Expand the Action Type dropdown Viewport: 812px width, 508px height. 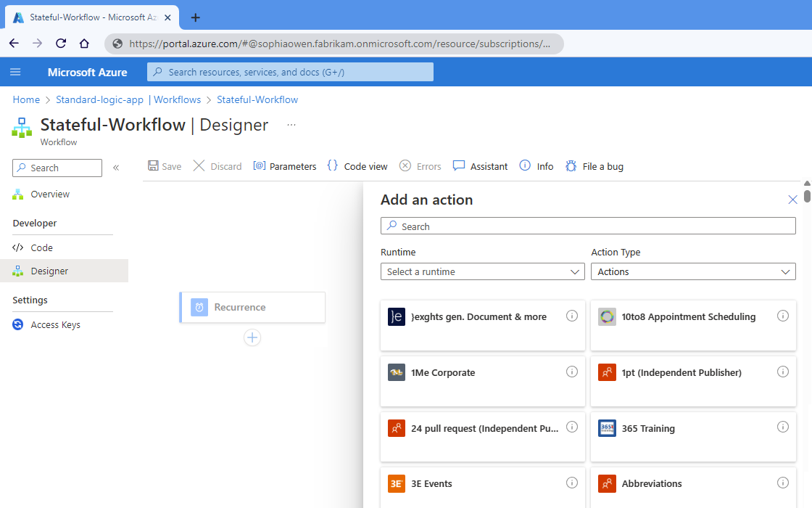(x=693, y=271)
